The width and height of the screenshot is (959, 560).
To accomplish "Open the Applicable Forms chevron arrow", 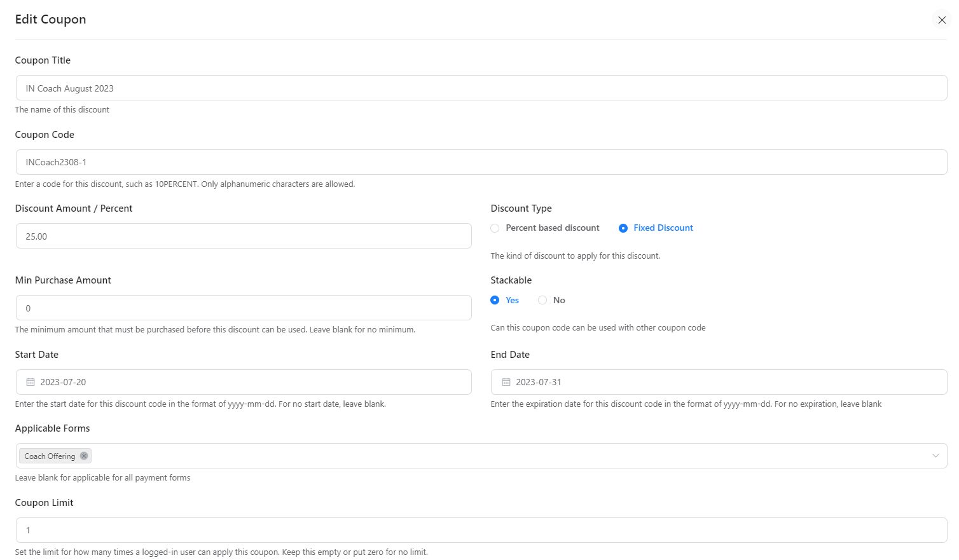I will (935, 456).
